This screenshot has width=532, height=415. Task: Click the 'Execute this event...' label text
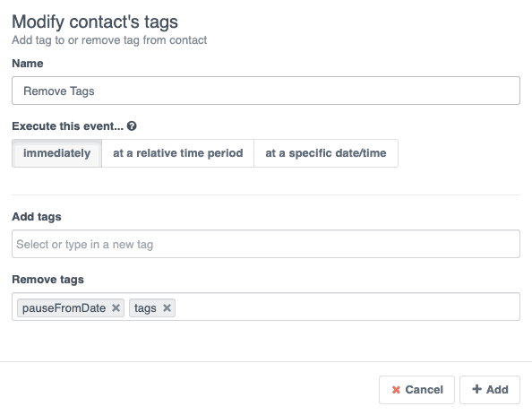pyautogui.click(x=67, y=126)
